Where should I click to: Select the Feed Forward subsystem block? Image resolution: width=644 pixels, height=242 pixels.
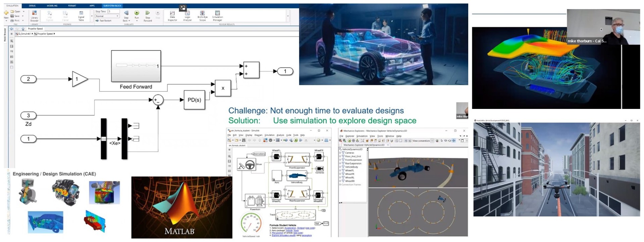click(136, 66)
